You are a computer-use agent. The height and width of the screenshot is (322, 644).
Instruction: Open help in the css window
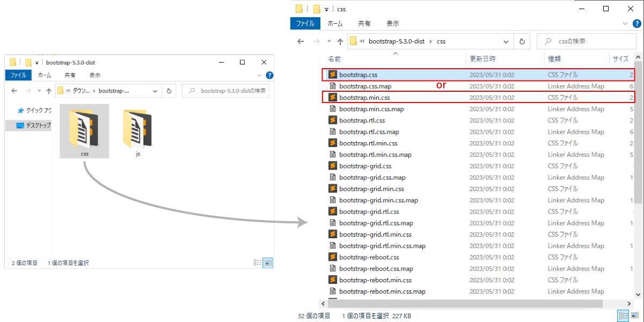(x=638, y=24)
